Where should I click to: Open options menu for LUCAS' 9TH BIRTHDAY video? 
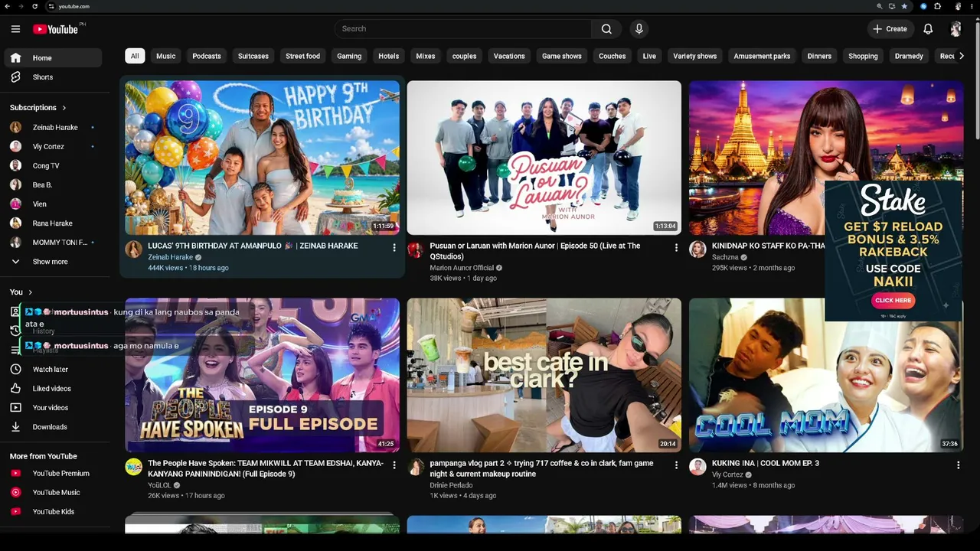coord(394,248)
